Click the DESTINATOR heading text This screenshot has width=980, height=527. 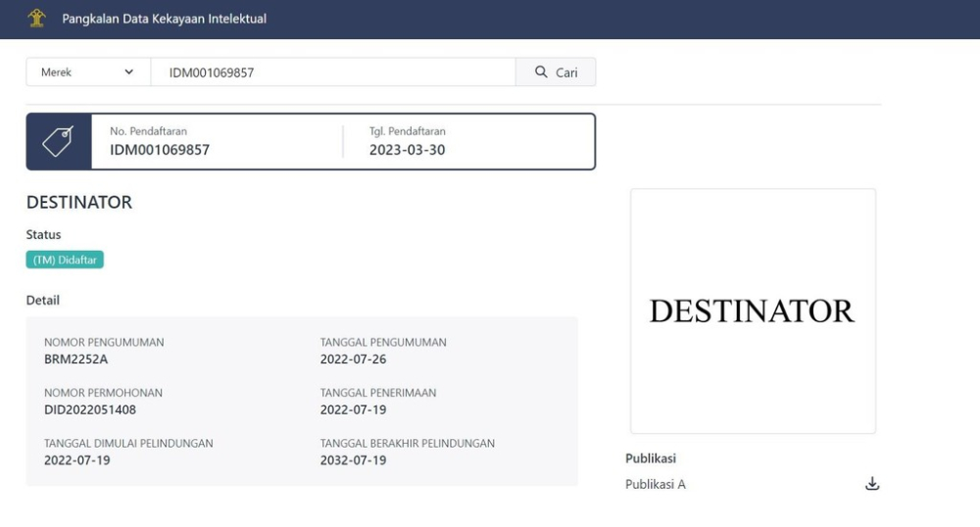click(x=79, y=203)
